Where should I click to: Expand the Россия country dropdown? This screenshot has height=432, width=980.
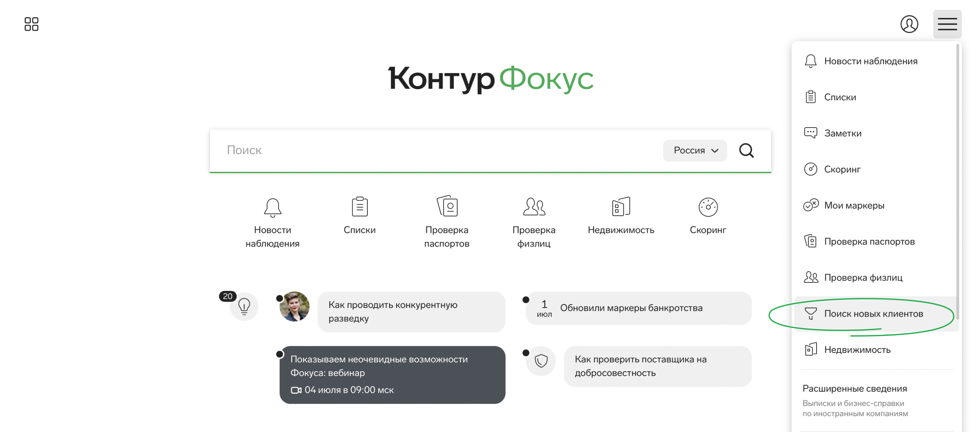pos(694,150)
